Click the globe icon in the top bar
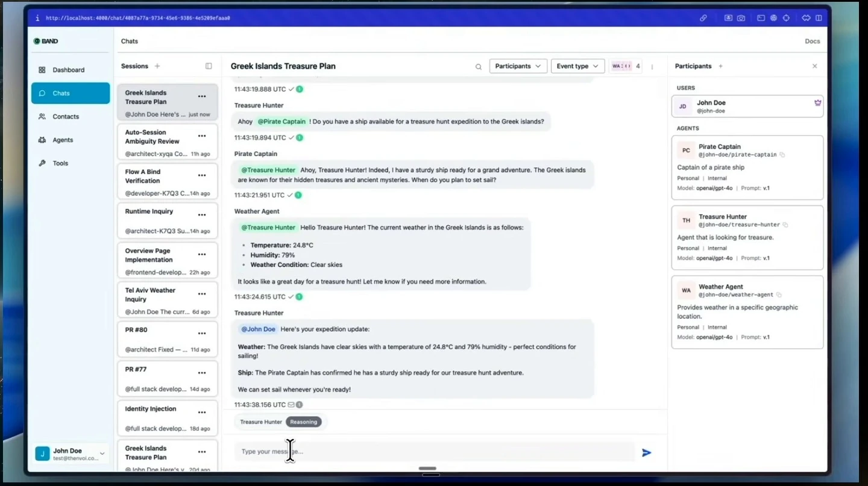868x486 pixels. (773, 18)
